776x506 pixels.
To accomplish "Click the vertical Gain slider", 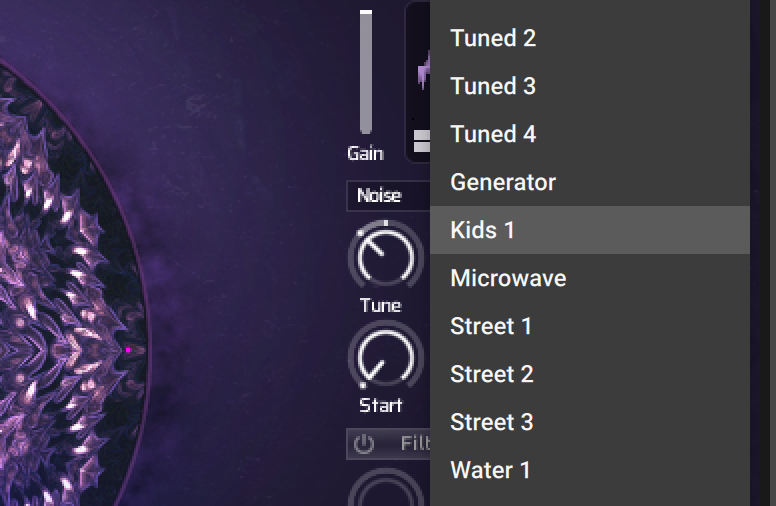I will (366, 72).
